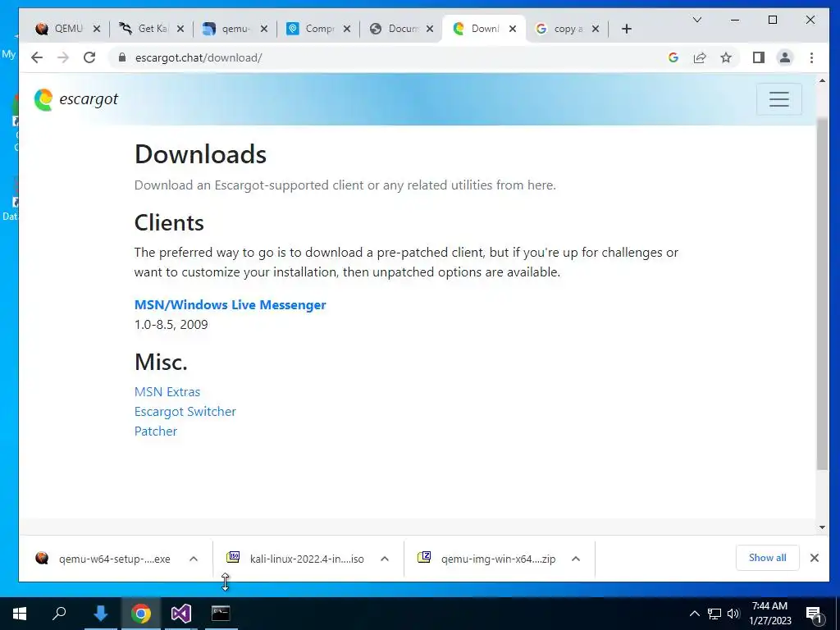Close the copy a Google tab

point(596,29)
